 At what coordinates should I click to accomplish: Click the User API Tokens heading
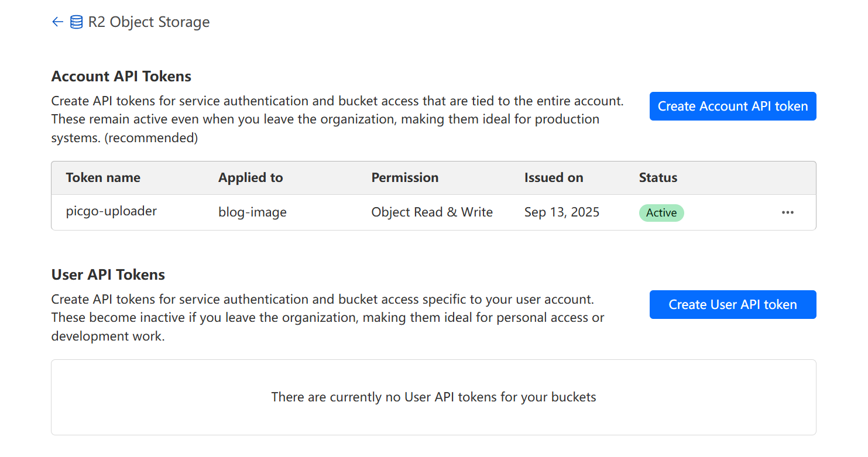pyautogui.click(x=108, y=275)
